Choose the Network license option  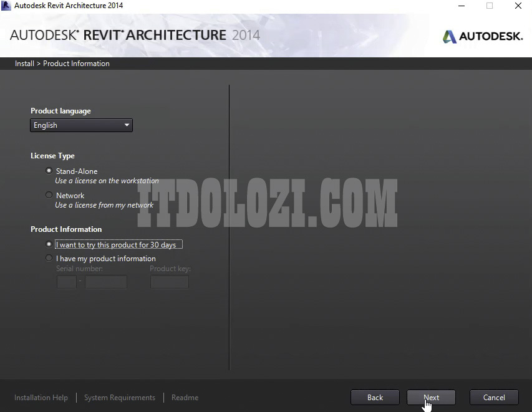49,195
